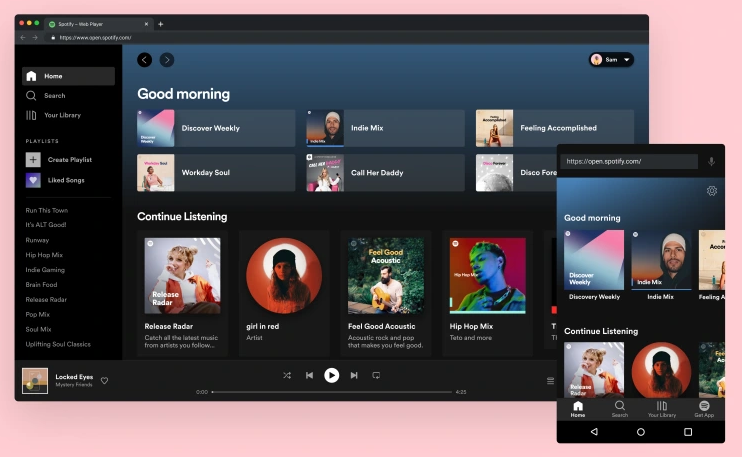
Task: Open Feeling Accomplished tile on desktop
Action: coord(555,128)
